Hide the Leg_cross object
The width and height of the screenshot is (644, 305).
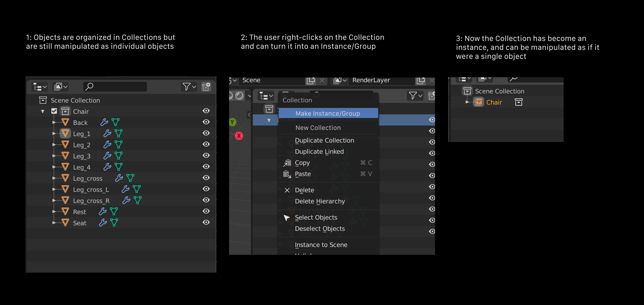(x=206, y=178)
